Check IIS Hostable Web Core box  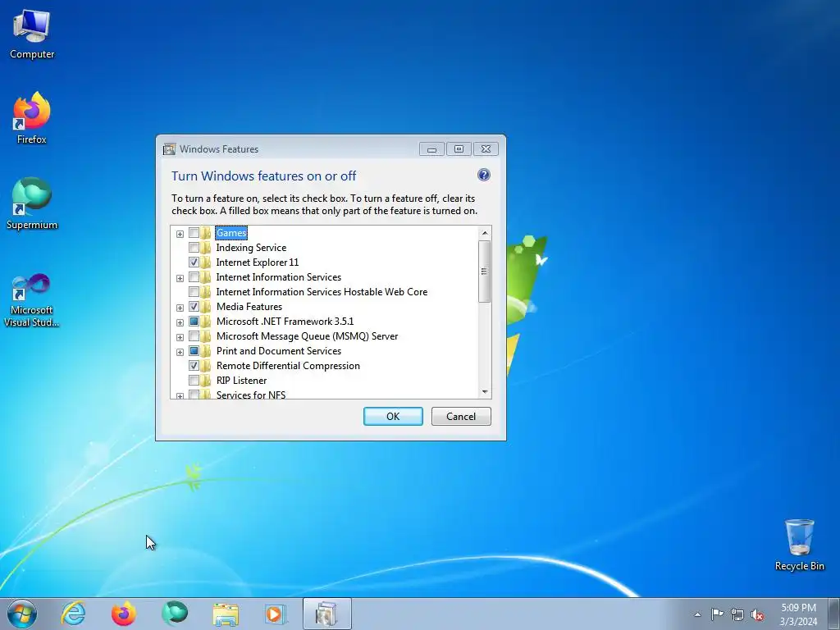click(x=194, y=292)
